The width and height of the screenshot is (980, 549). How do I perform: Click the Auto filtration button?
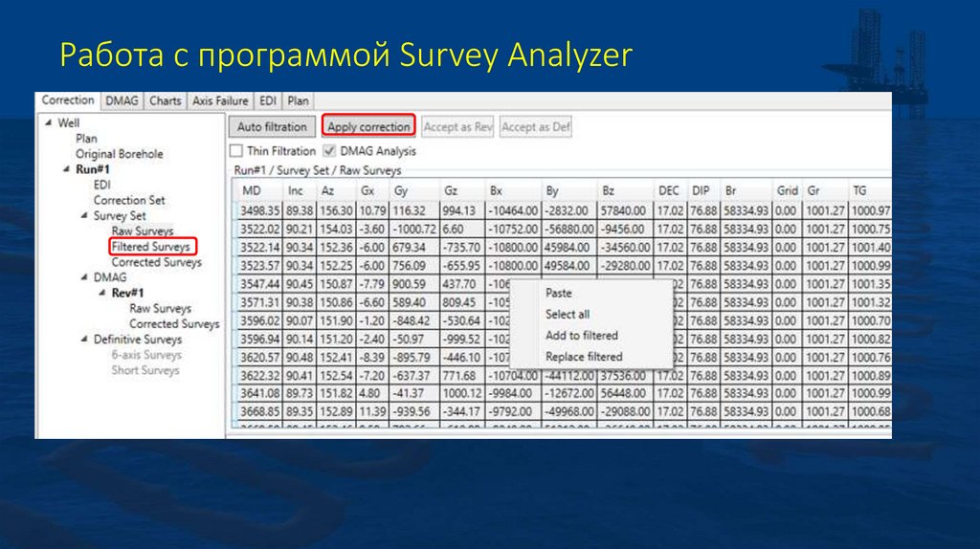[x=272, y=127]
